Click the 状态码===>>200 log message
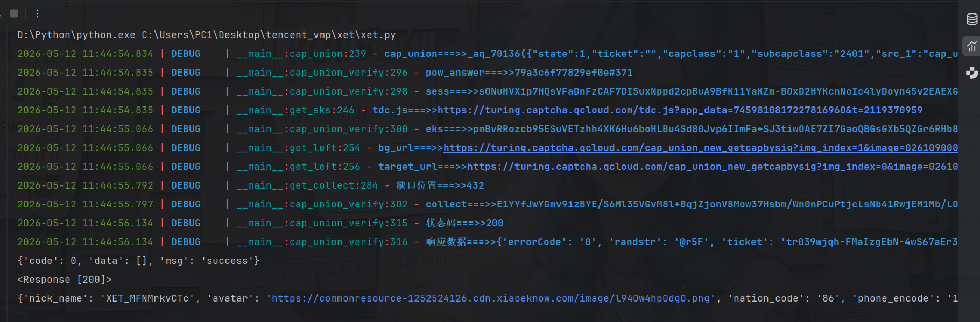Image resolution: width=980 pixels, height=322 pixels. (464, 223)
